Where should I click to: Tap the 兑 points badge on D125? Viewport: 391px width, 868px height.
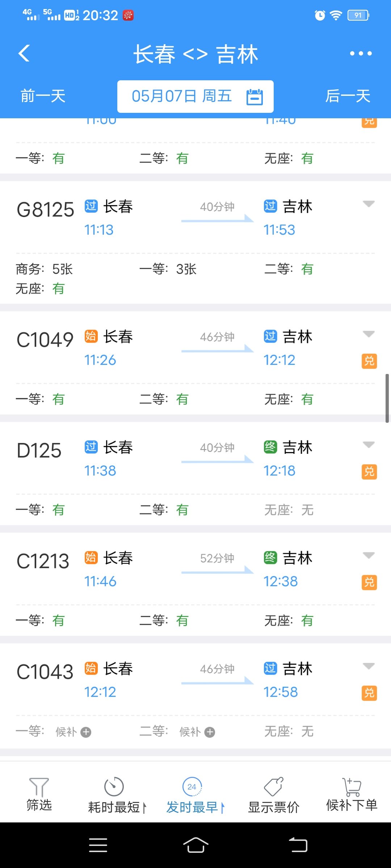[369, 472]
